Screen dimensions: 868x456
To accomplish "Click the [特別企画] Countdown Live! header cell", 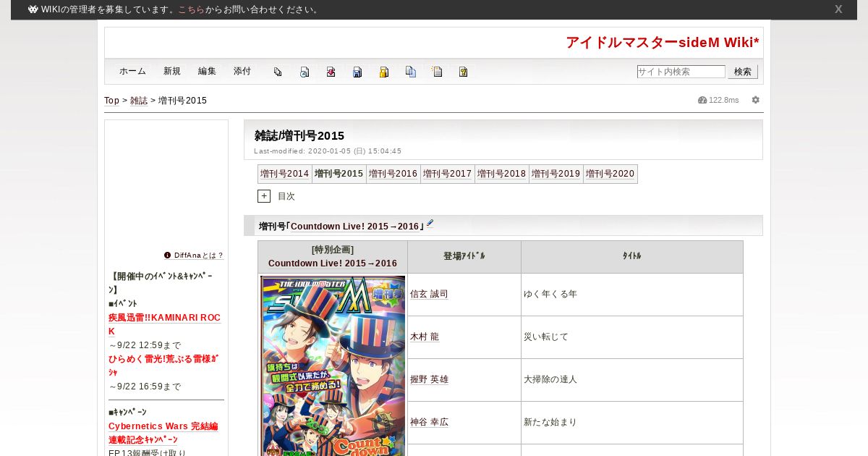I will [x=333, y=257].
